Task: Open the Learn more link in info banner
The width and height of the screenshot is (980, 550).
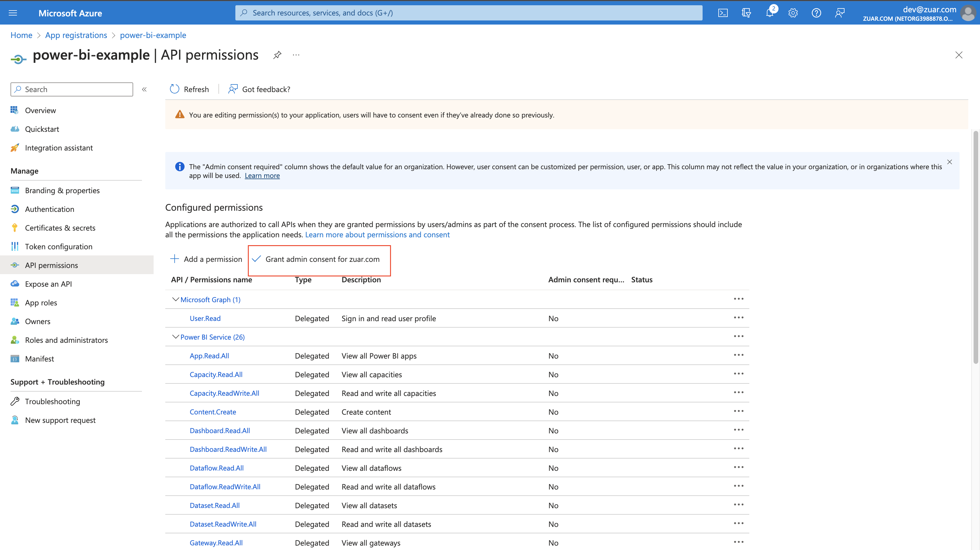Action: point(262,175)
